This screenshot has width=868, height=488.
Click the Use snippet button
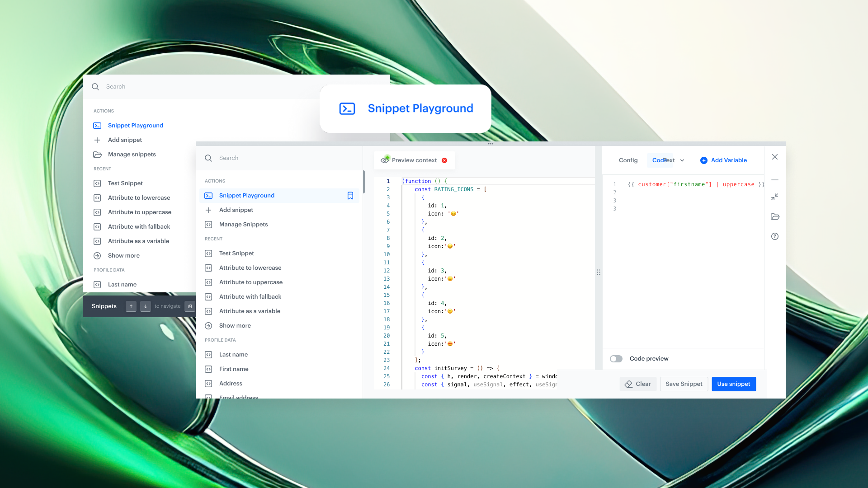(733, 384)
